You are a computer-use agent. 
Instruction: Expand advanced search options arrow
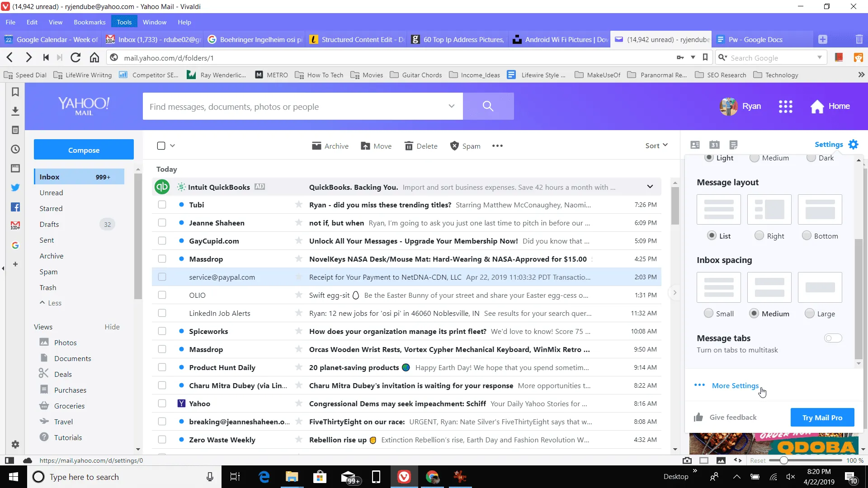pos(451,106)
